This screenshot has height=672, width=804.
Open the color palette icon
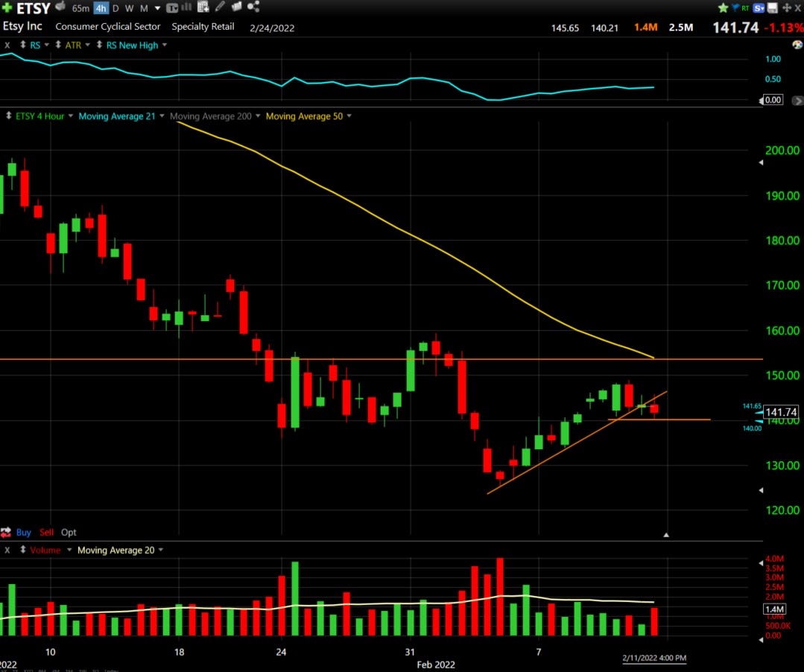coord(797,45)
